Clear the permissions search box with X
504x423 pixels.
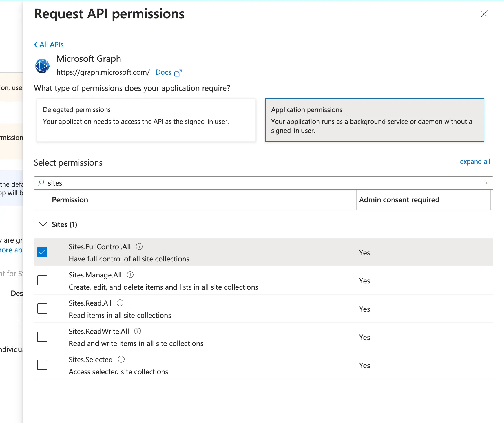486,183
